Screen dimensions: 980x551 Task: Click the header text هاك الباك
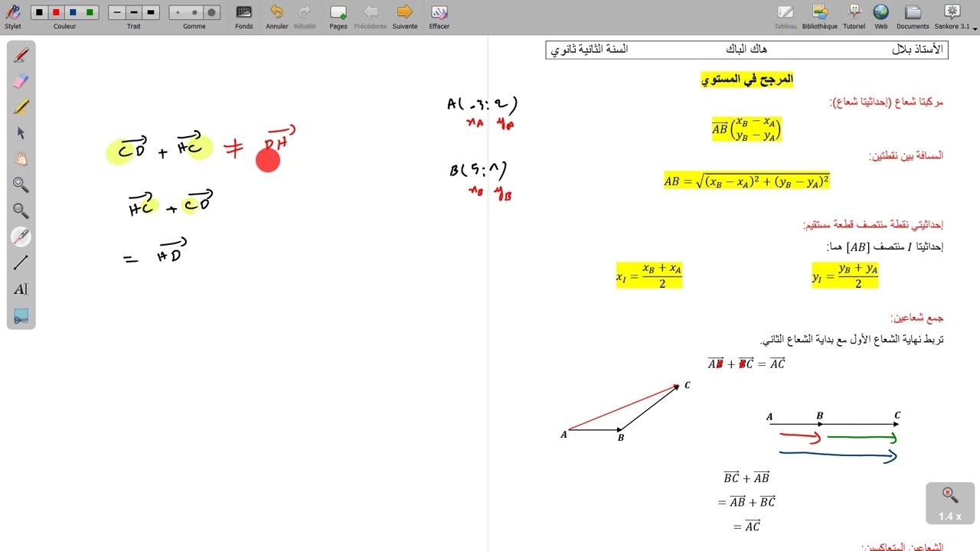point(746,49)
